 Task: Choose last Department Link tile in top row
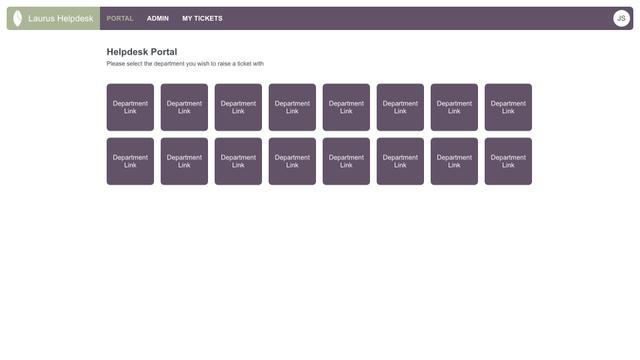tap(508, 107)
